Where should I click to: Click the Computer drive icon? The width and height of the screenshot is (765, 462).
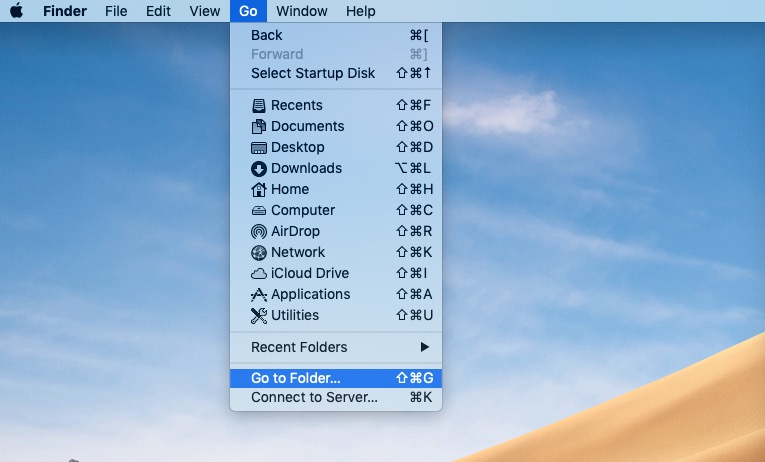(259, 210)
